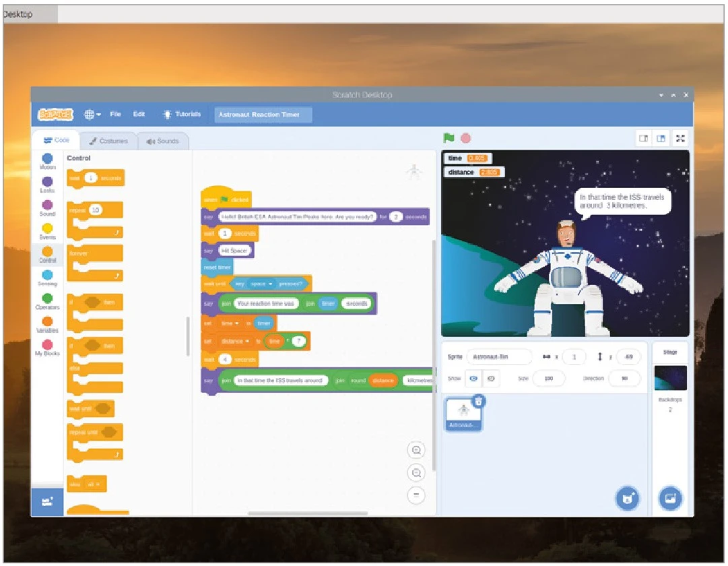
Task: Click the green flag to run project
Action: coord(449,138)
